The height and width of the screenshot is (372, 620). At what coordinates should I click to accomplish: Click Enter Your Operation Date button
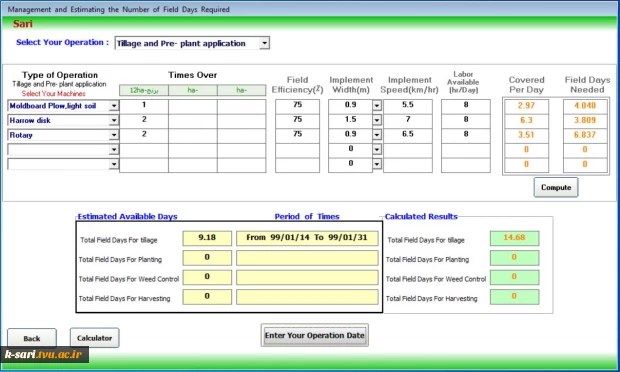pyautogui.click(x=315, y=335)
